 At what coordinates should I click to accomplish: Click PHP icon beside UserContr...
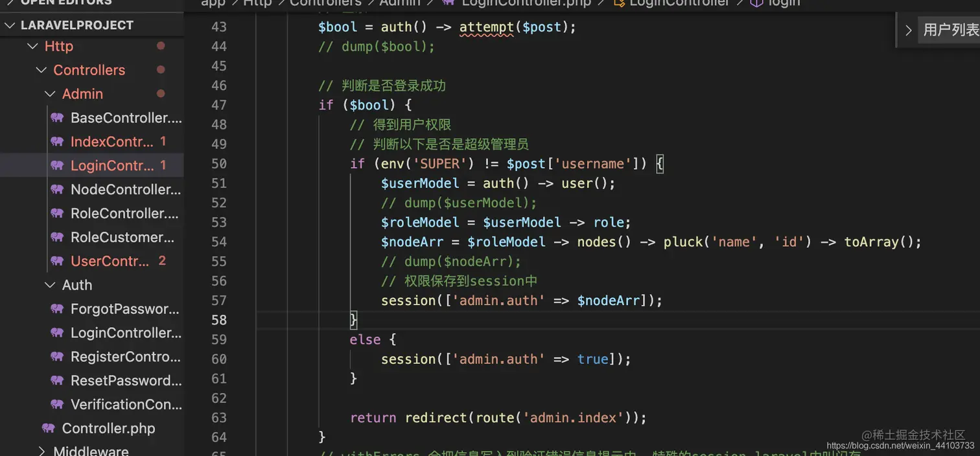[x=57, y=261]
